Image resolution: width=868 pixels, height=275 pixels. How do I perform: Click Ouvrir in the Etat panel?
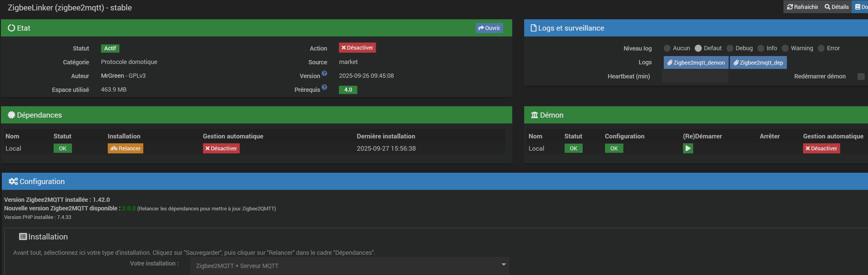[489, 28]
